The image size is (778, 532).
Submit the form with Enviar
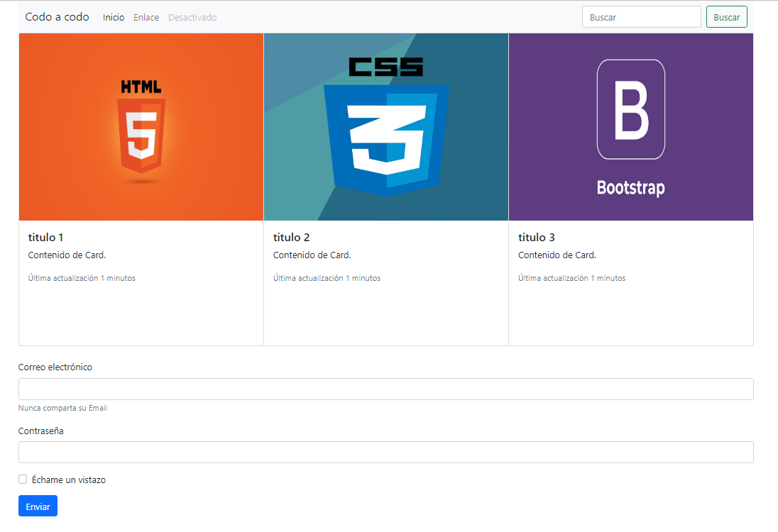(x=38, y=506)
